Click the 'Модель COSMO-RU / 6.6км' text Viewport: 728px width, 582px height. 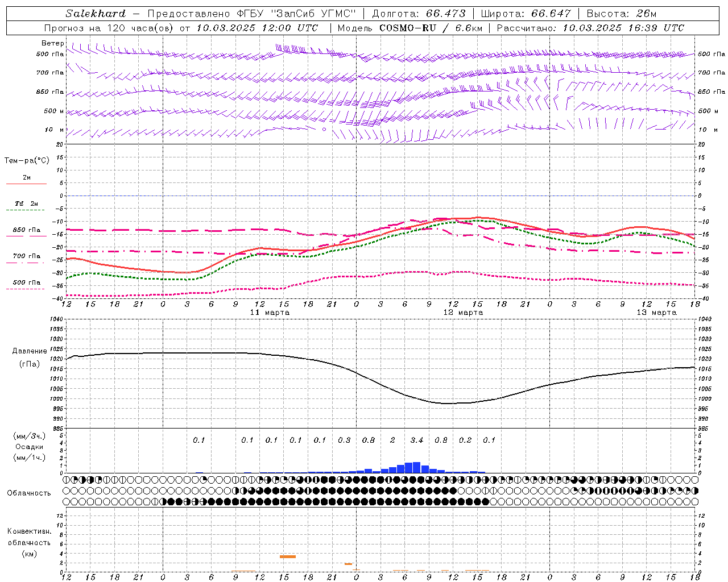(410, 28)
